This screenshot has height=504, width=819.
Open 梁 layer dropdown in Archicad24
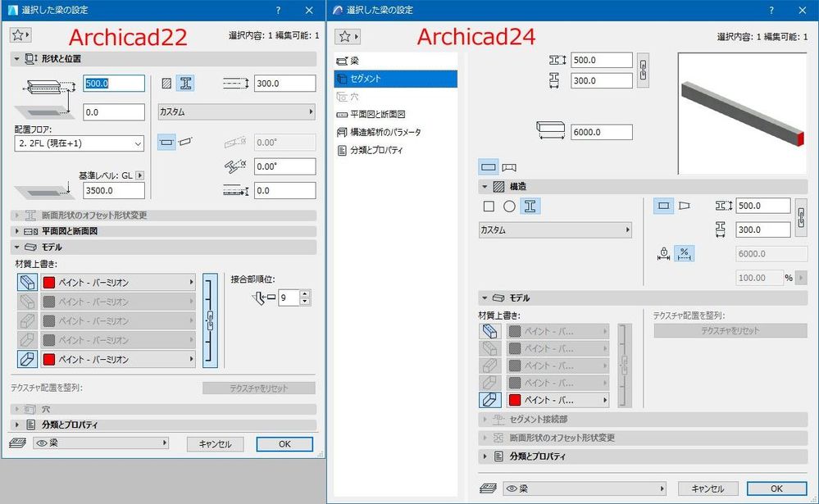click(x=585, y=488)
